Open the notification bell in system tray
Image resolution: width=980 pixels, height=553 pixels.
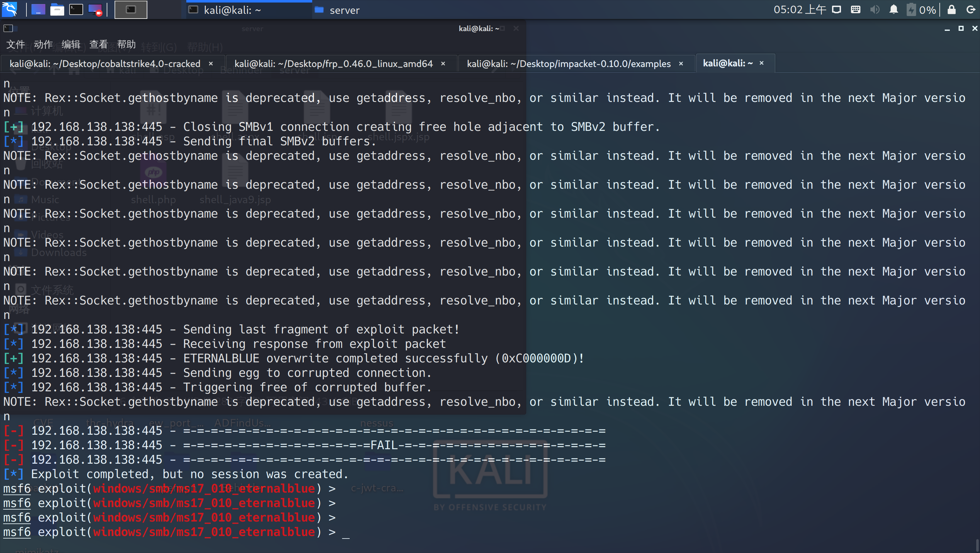(894, 9)
